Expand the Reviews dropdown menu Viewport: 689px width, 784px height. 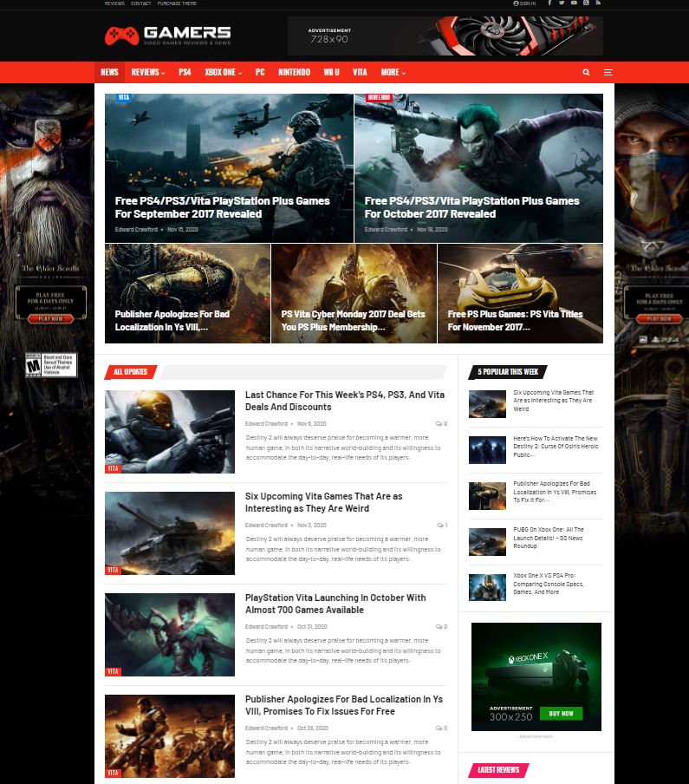[x=147, y=73]
